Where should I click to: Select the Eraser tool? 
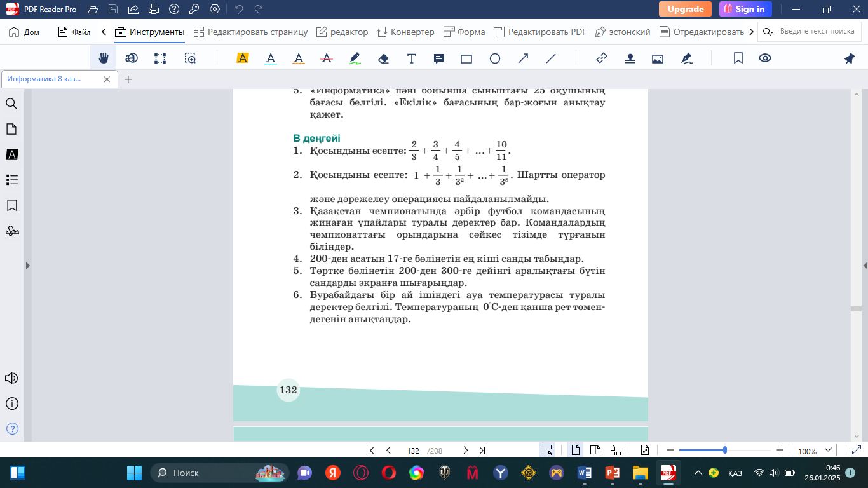[383, 58]
